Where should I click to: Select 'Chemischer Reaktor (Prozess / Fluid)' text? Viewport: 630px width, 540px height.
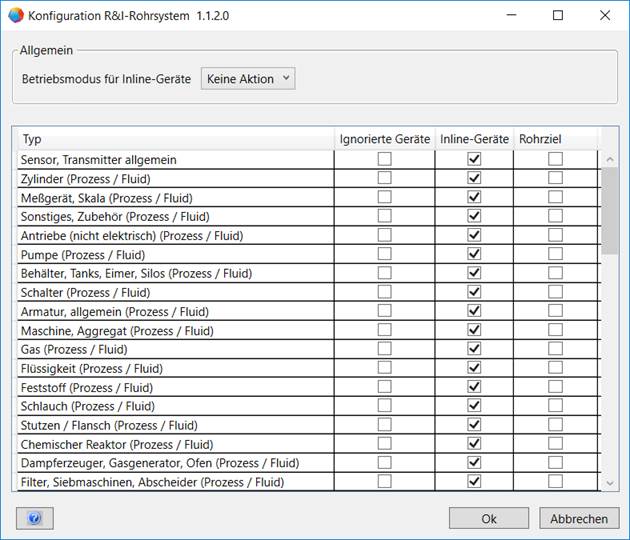pyautogui.click(x=117, y=445)
